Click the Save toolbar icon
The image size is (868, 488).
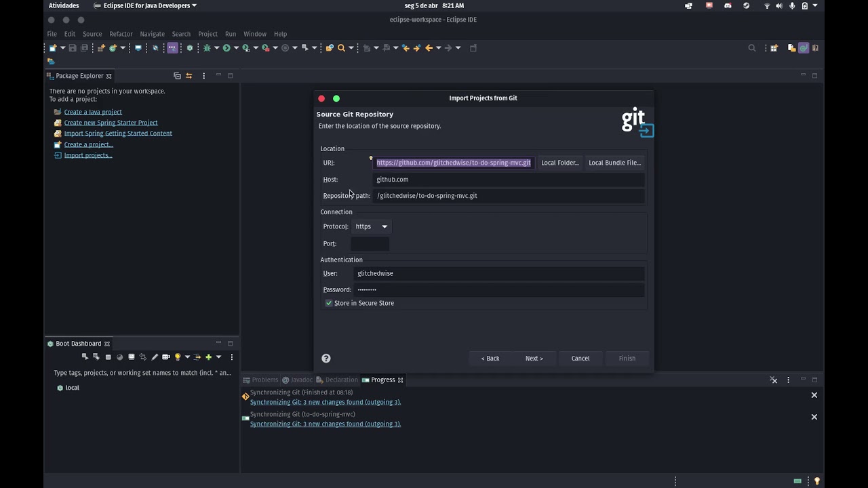(73, 47)
